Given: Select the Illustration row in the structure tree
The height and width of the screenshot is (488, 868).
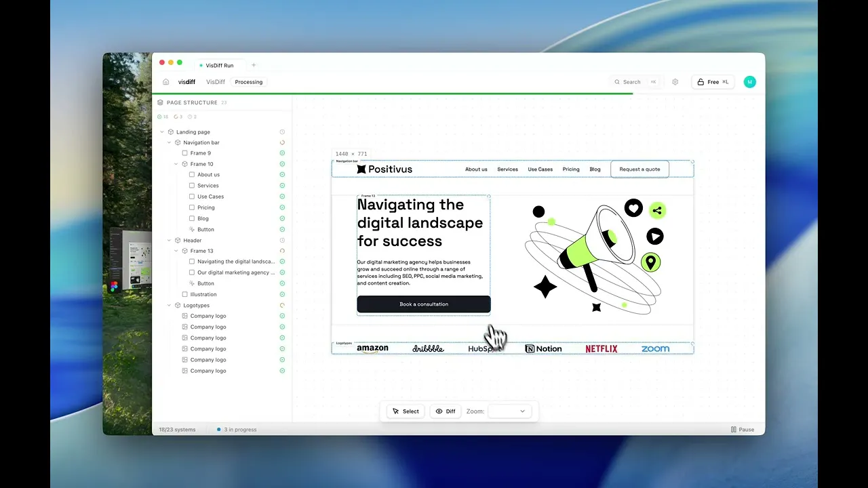Looking at the screenshot, I should coord(222,294).
